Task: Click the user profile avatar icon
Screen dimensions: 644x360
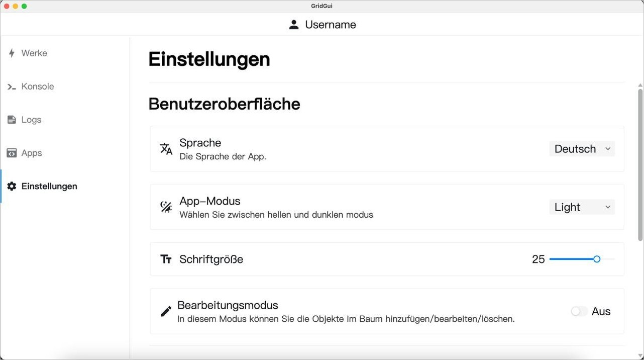Action: (294, 25)
